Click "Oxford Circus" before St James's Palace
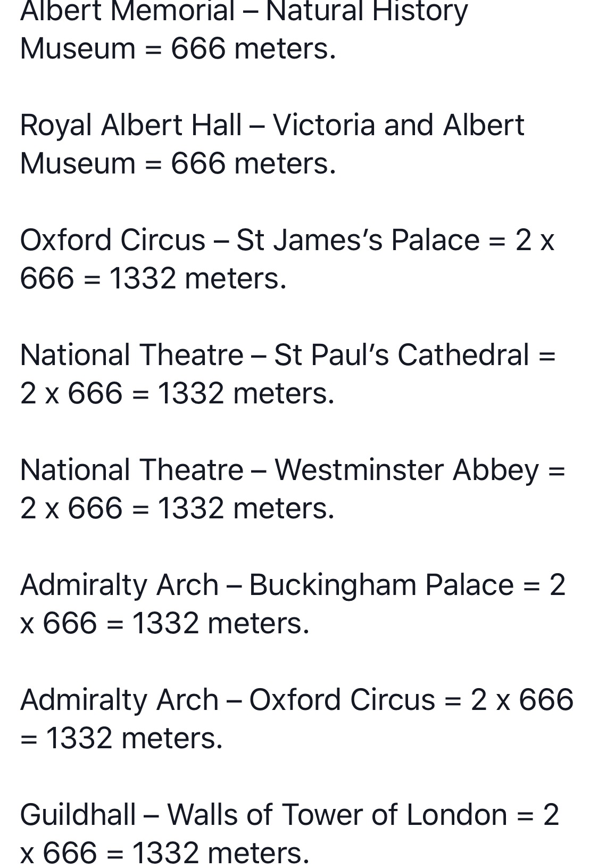The image size is (598, 868). pos(113,240)
